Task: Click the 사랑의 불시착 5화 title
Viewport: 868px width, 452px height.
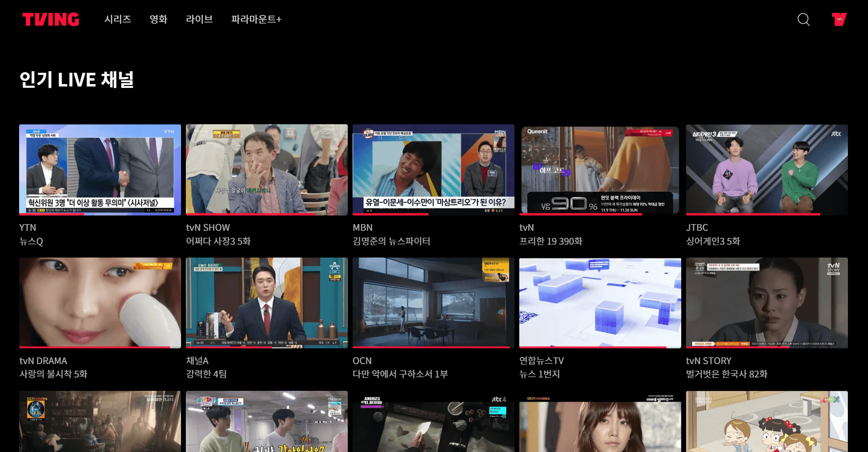Action: pos(53,374)
